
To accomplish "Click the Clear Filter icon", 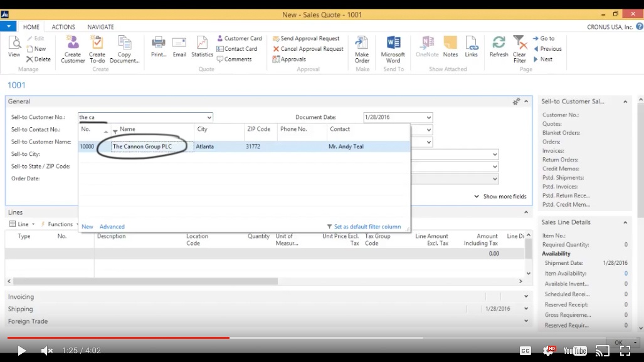I will pos(520,49).
